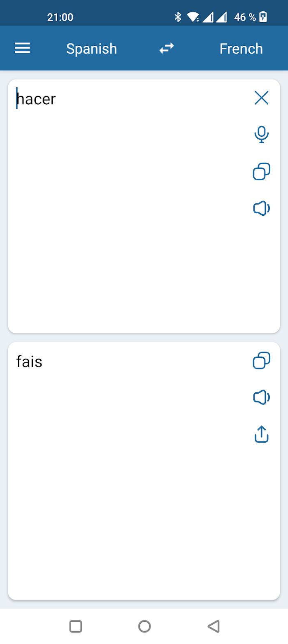
Task: Go to Android home circle button
Action: (144, 626)
